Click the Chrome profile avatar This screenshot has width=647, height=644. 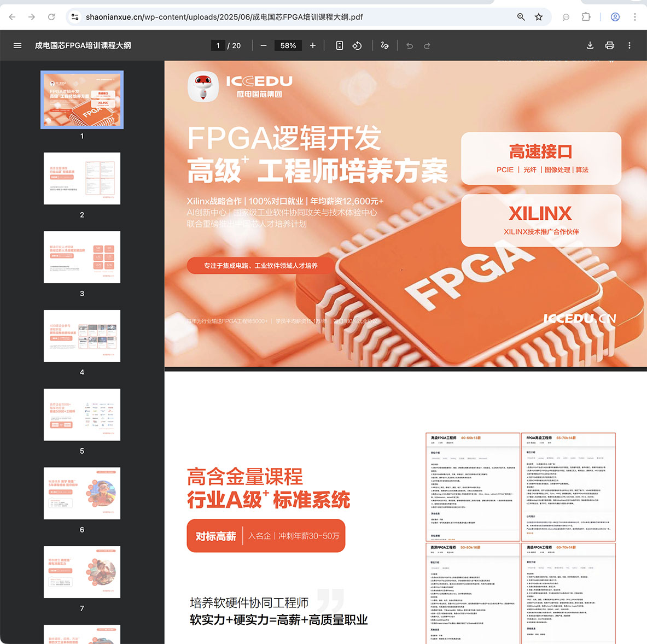click(x=615, y=17)
